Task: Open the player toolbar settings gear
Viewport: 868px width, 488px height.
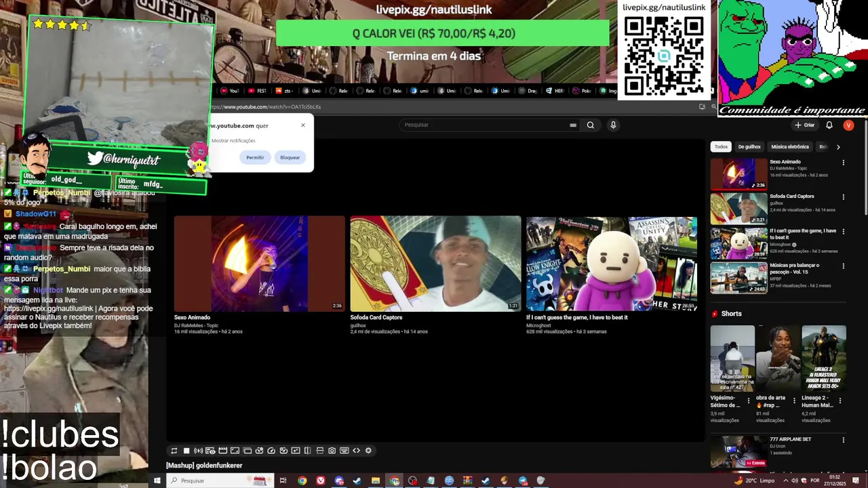Action: pyautogui.click(x=368, y=451)
